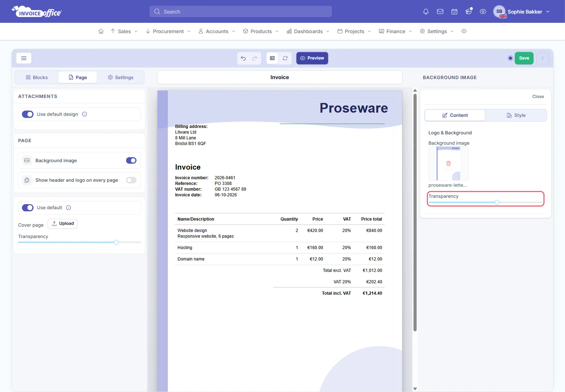Open the Accounts dropdown
This screenshot has width=565, height=392.
217,31
